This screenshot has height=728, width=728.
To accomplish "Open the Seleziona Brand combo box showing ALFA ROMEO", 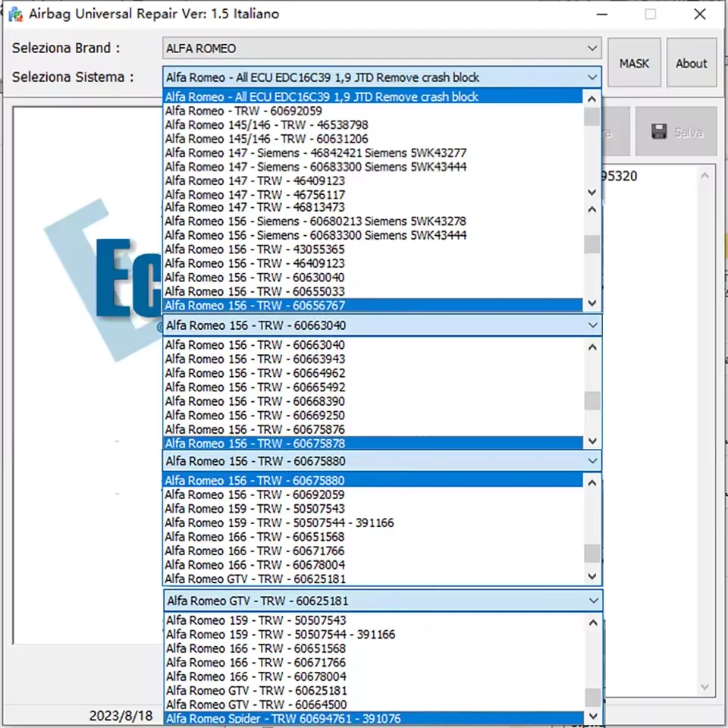I will [x=381, y=49].
